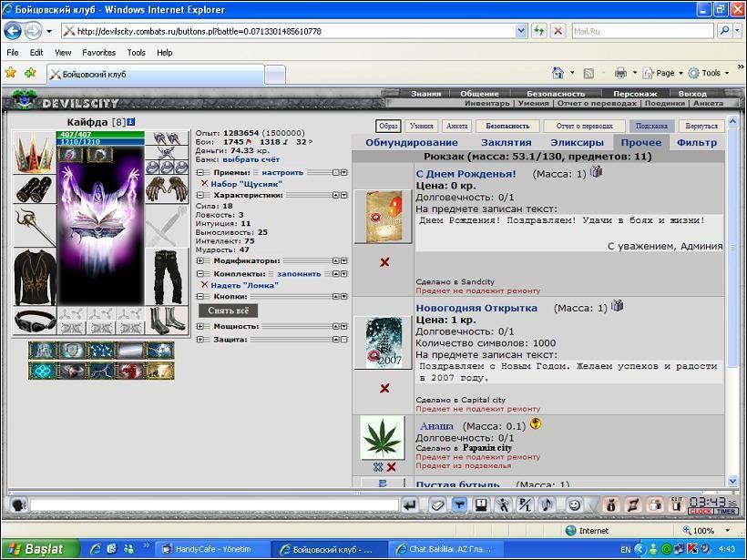Click the blue use icon under Анаша
Viewport: 747px width, 560px height.
coord(378,467)
